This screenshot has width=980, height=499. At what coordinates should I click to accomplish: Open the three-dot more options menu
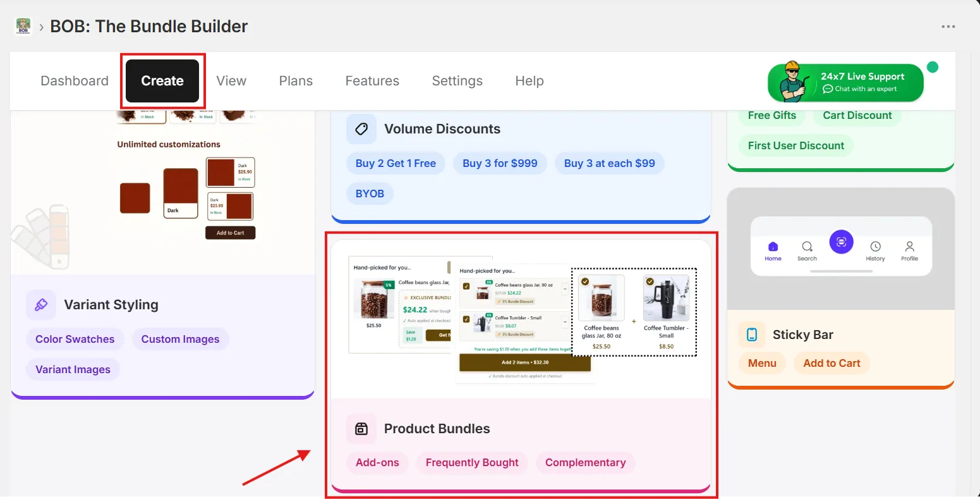point(948,27)
